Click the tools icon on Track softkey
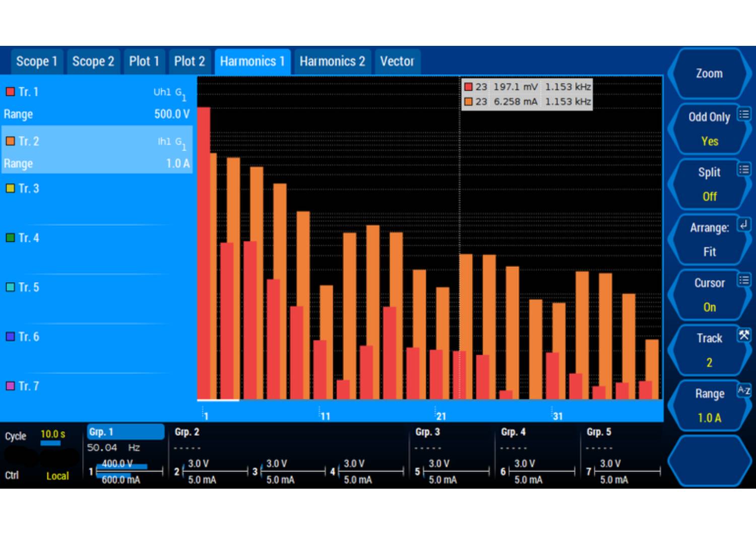 (x=744, y=335)
